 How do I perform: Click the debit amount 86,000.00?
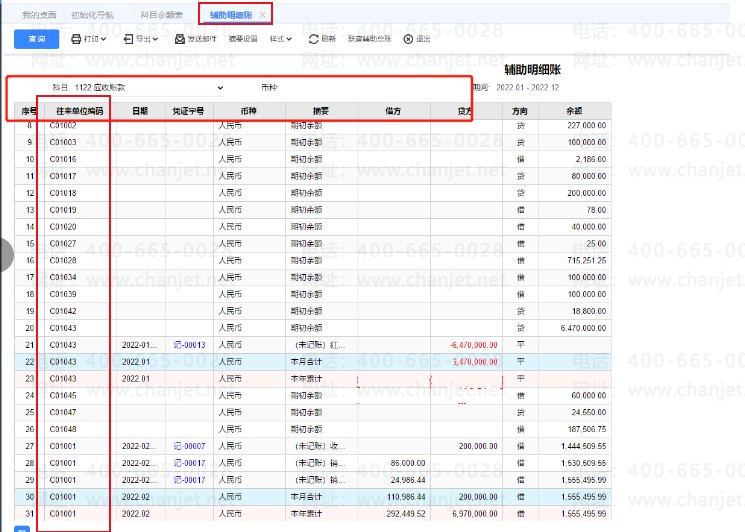click(x=408, y=463)
